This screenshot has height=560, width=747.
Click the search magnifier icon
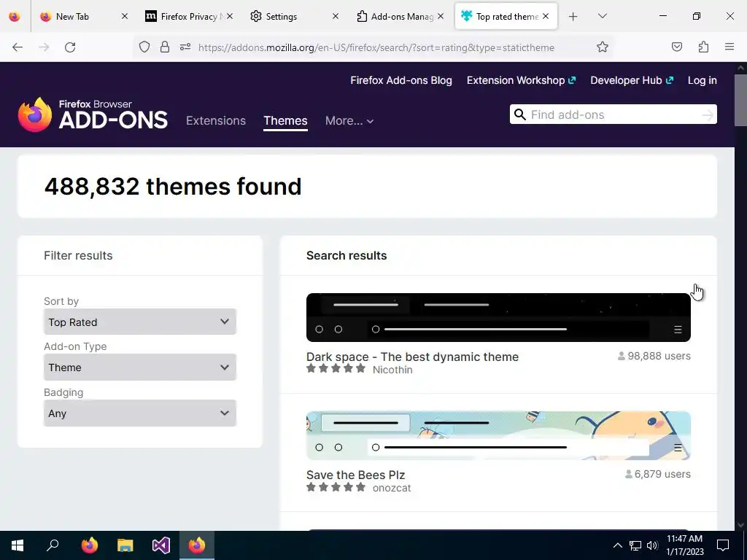click(520, 114)
